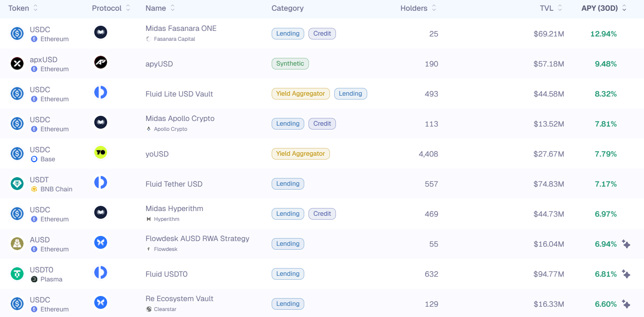Click the Synthetic category tag
644x317 pixels.
(290, 64)
